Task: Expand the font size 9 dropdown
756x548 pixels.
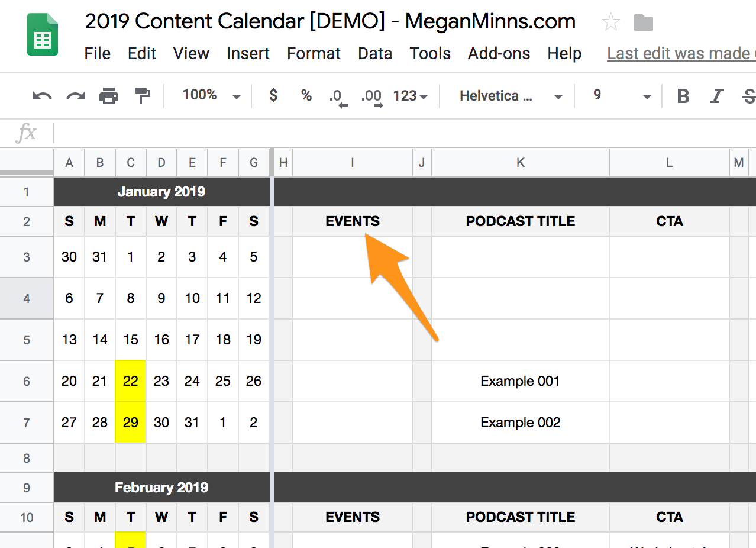Action: 622,96
